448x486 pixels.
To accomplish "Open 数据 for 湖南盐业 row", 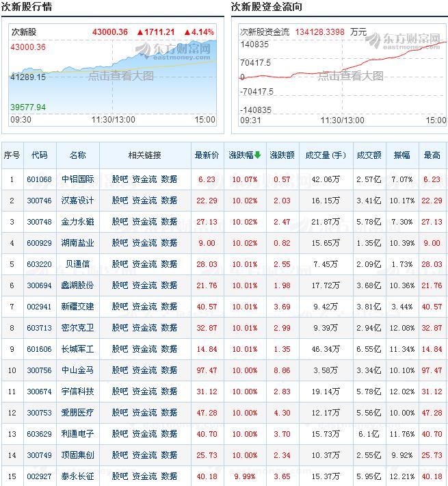I will (169, 243).
